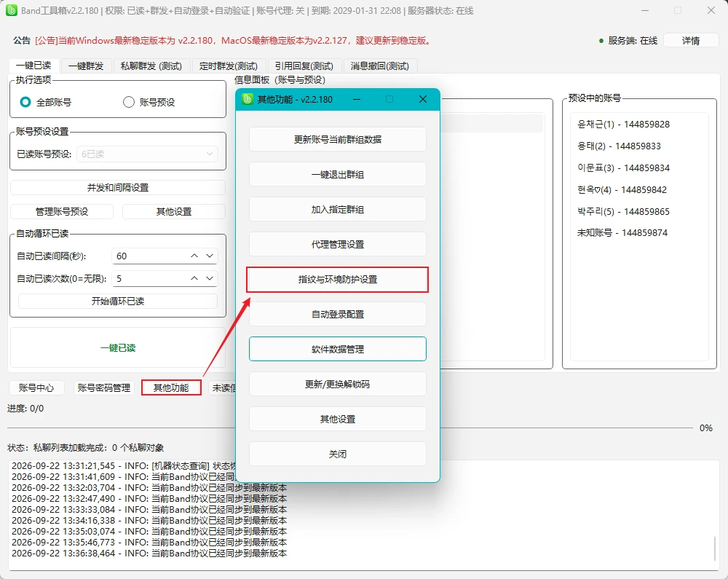Image resolution: width=728 pixels, height=579 pixels.
Task: Click 更新账号当前群组数据 in dialog
Action: point(338,139)
